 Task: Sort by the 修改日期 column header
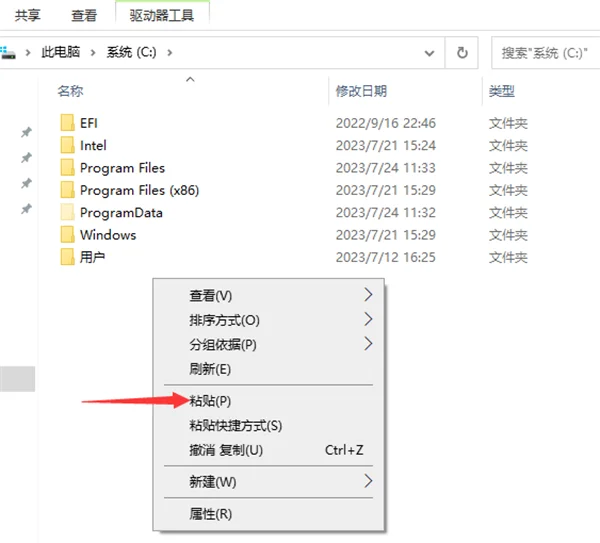362,91
